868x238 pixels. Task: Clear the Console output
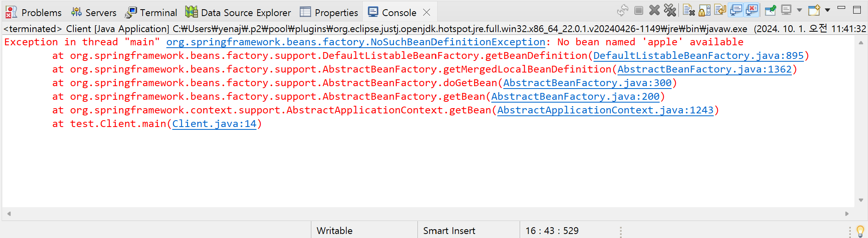click(x=689, y=11)
